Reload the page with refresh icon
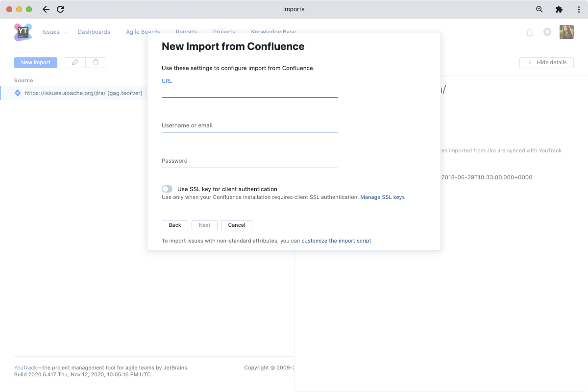The width and height of the screenshot is (588, 392). coord(60,9)
